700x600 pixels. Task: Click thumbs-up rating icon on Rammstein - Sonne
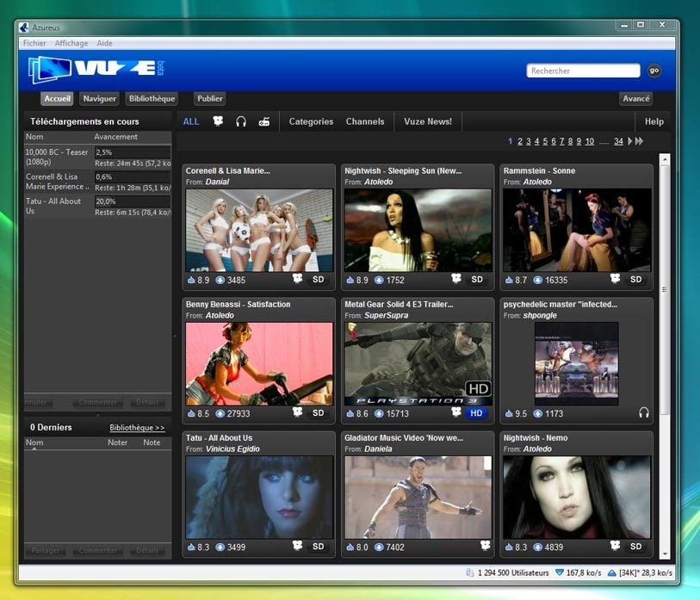point(509,280)
